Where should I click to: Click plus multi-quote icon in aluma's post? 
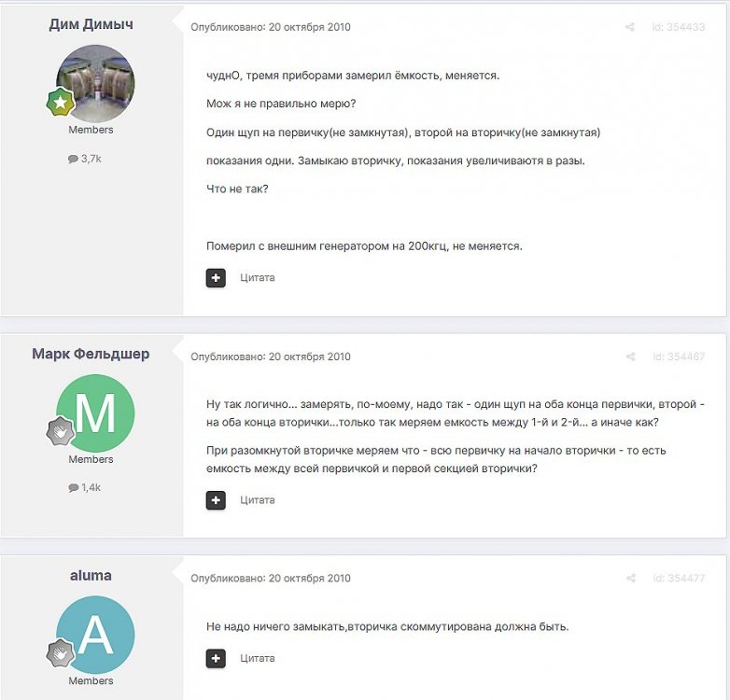click(216, 659)
